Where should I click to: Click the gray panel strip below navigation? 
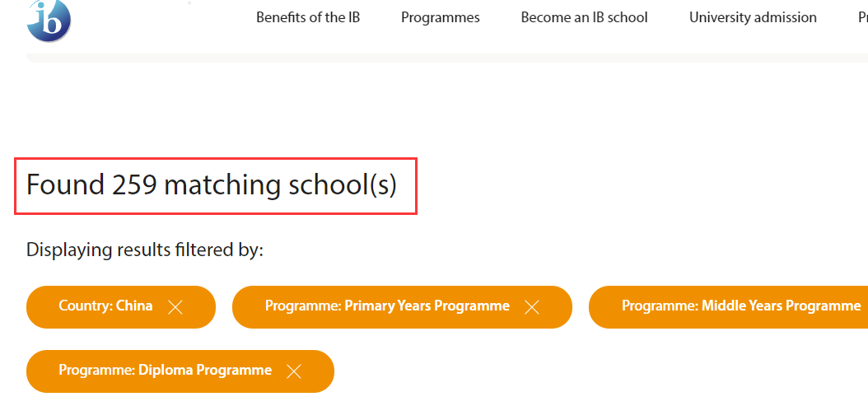(x=446, y=58)
